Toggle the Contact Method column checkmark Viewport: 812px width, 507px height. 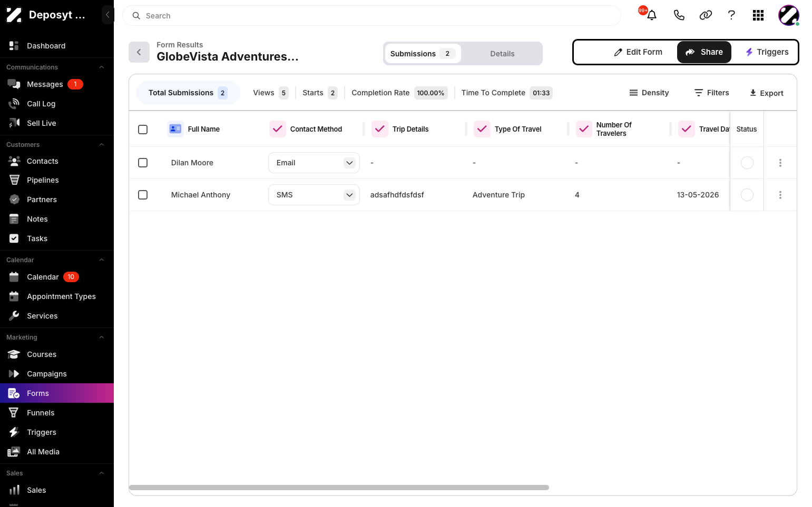278,129
